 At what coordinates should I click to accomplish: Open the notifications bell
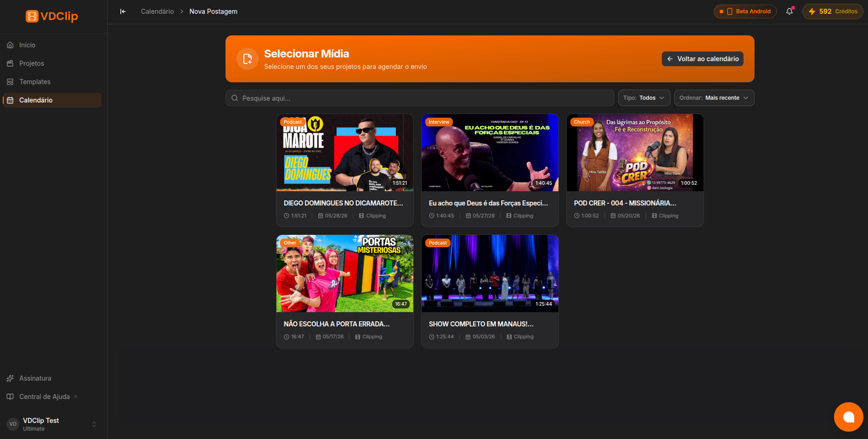(789, 11)
